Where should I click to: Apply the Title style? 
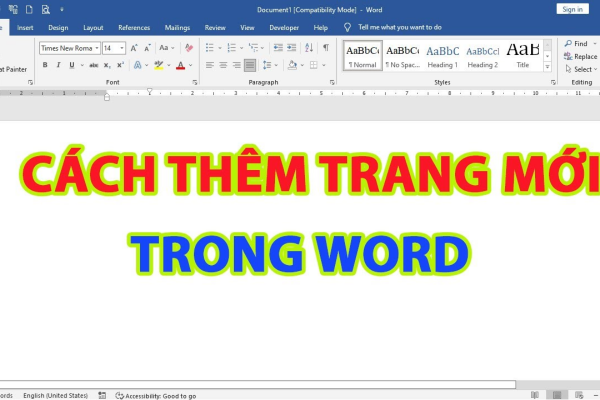tap(523, 56)
